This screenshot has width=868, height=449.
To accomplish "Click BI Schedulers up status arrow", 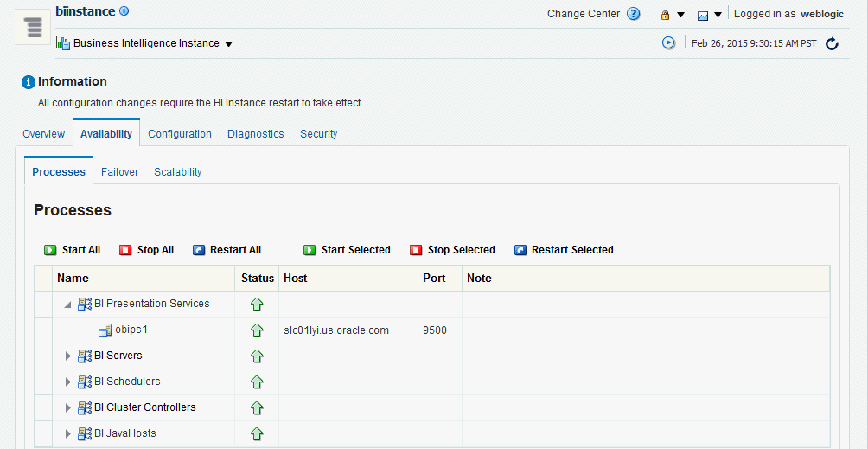I will click(x=257, y=382).
